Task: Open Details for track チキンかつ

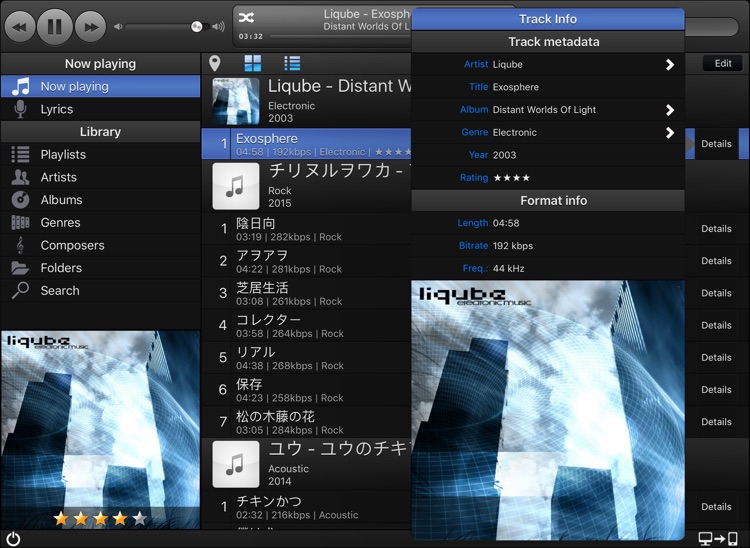Action: [x=716, y=506]
